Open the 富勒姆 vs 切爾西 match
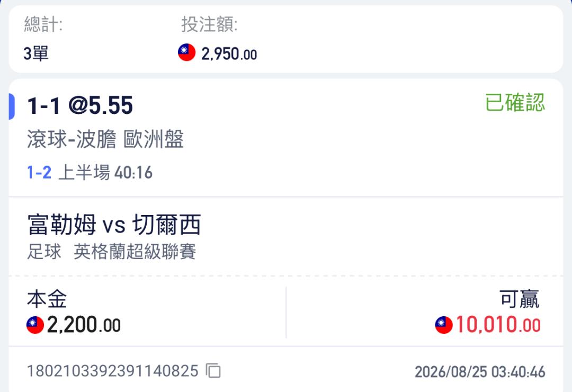 [x=114, y=225]
